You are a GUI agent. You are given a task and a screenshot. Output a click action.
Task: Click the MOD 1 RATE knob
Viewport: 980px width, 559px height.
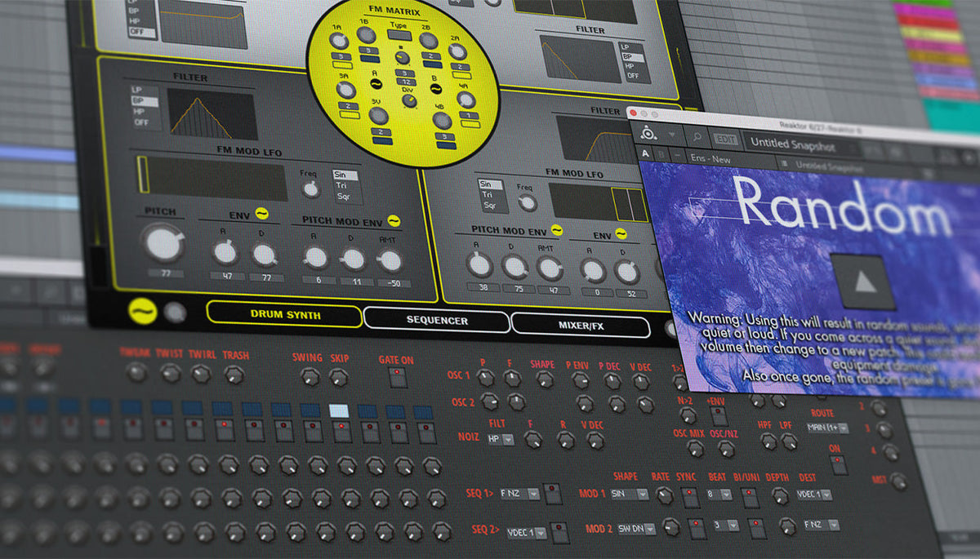pyautogui.click(x=664, y=495)
